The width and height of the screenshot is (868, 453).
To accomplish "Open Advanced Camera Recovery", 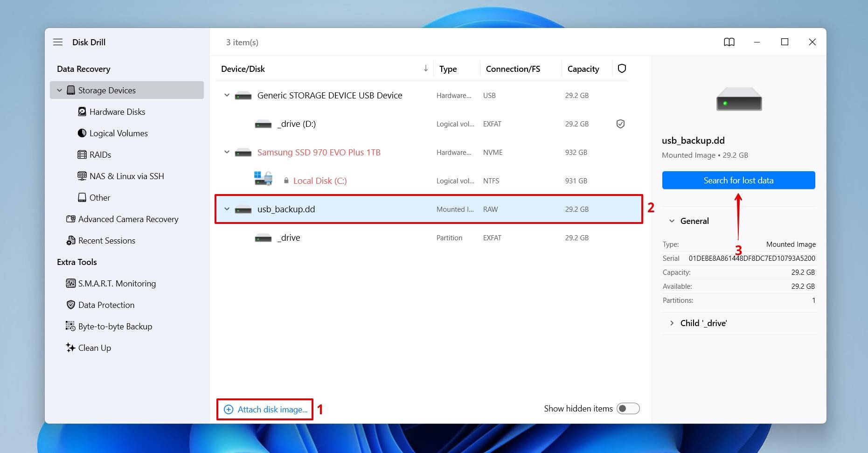I will coord(128,219).
